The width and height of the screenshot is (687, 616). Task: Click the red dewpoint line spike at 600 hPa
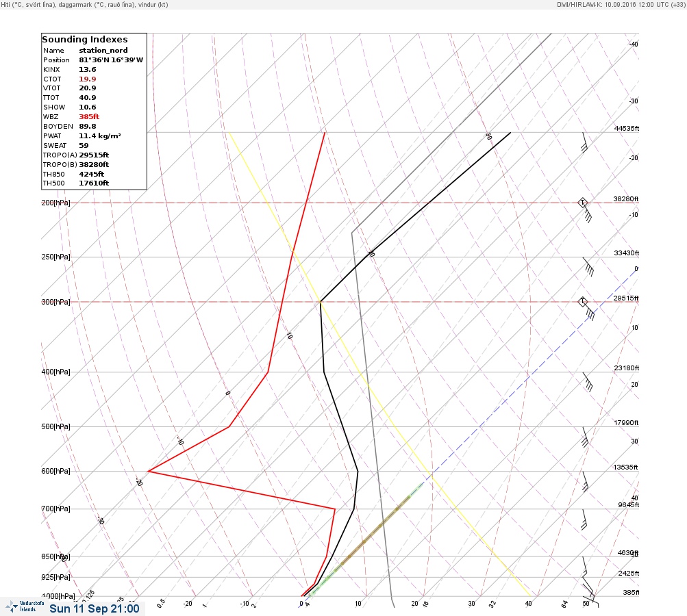149,471
